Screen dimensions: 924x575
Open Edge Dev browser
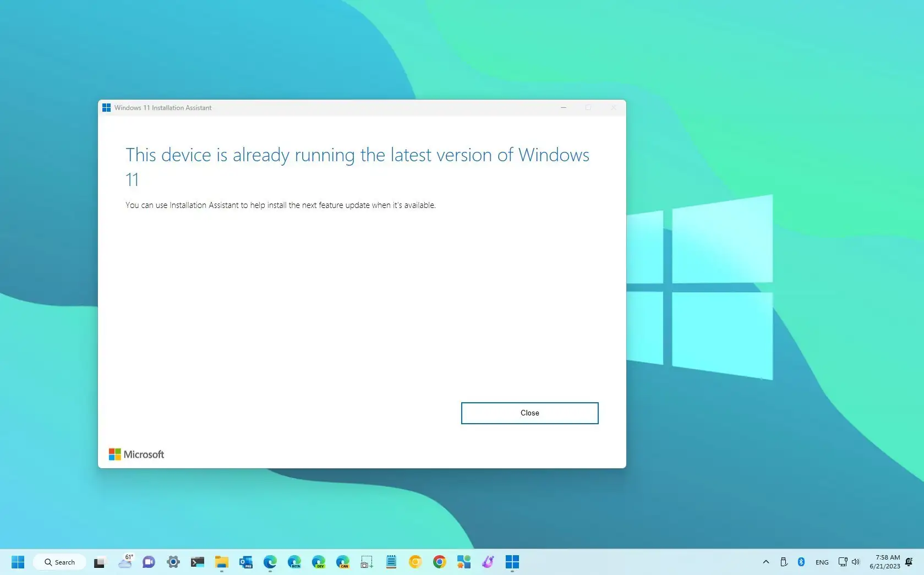319,562
